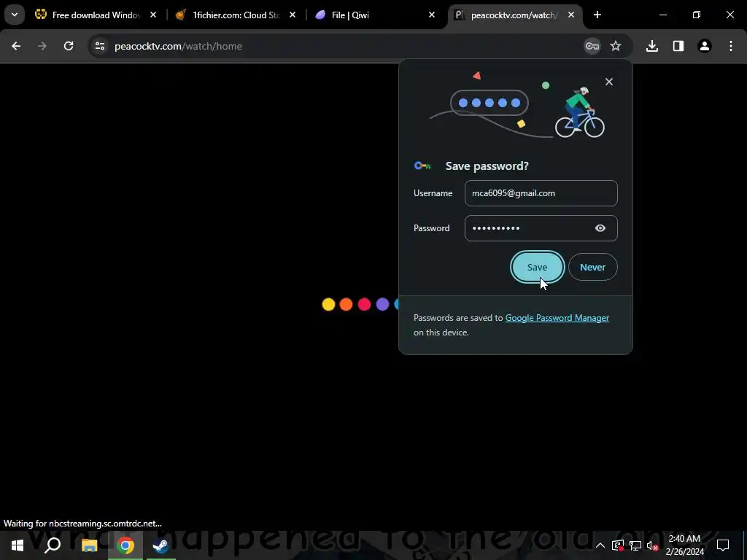Go back to previous page
The height and width of the screenshot is (560, 747).
(16, 46)
